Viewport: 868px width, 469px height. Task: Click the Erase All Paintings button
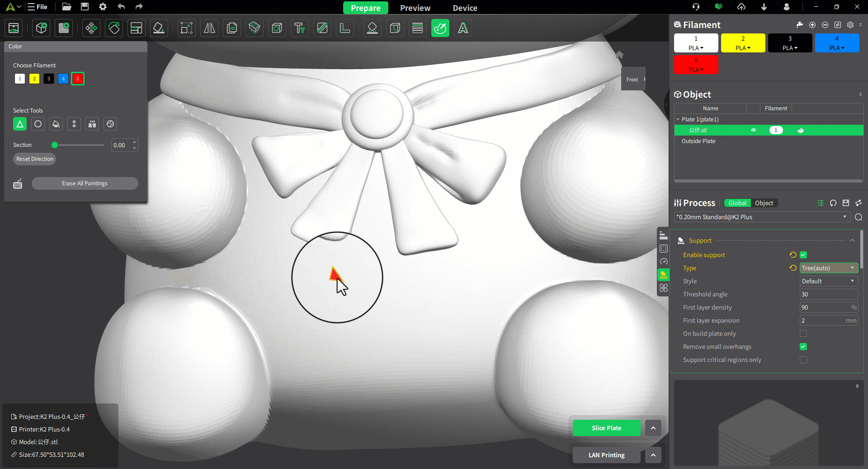point(85,183)
